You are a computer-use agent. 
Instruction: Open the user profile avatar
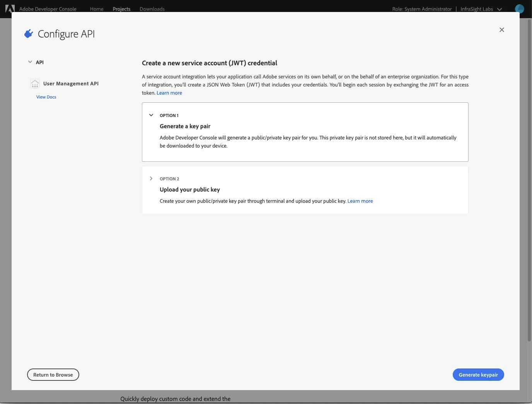520,8
